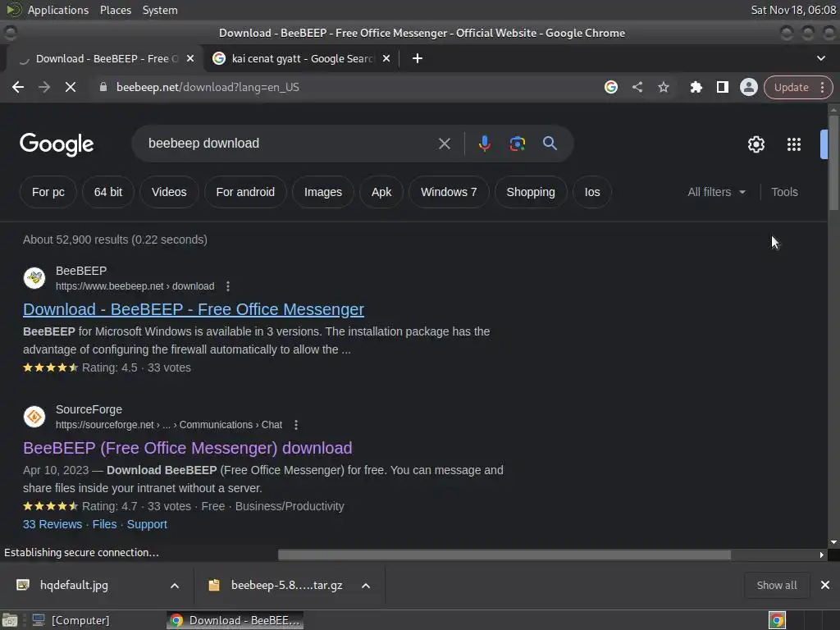The width and height of the screenshot is (840, 630).
Task: Open options for BeeBEEP result
Action: [x=228, y=286]
